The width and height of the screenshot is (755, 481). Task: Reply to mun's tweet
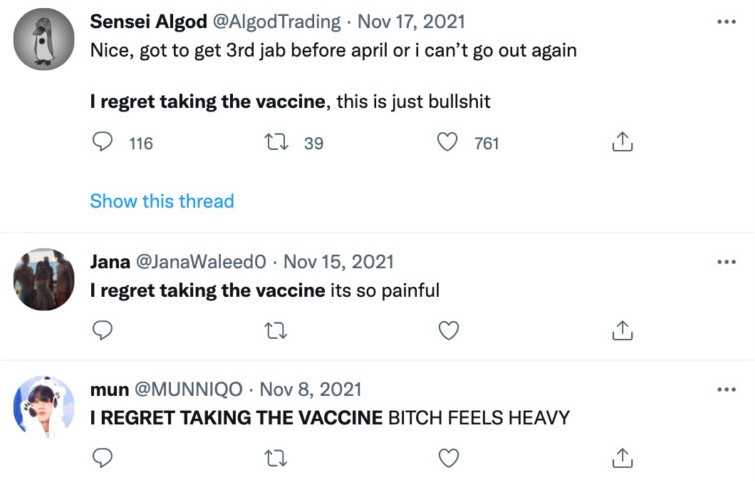coord(102,458)
